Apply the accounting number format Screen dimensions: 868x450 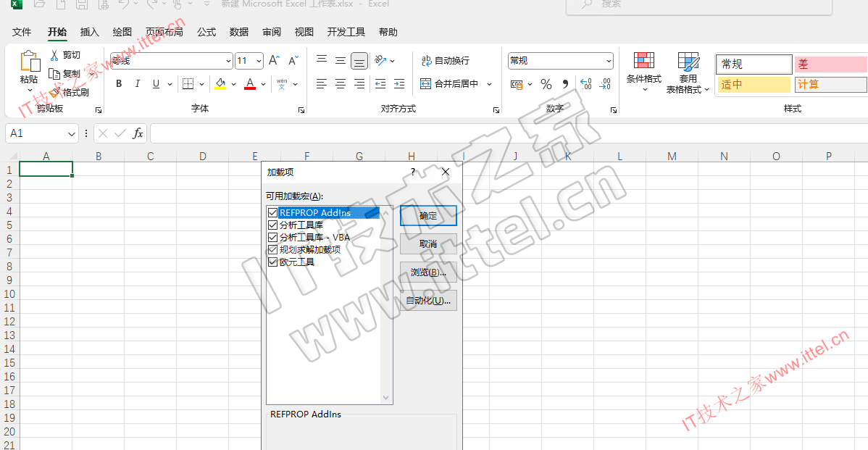517,84
